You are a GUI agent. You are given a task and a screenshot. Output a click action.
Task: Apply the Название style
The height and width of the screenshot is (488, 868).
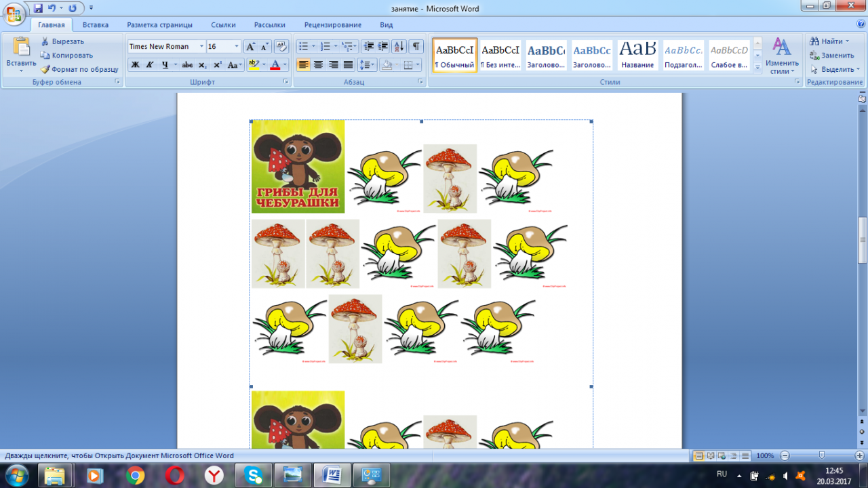click(638, 55)
